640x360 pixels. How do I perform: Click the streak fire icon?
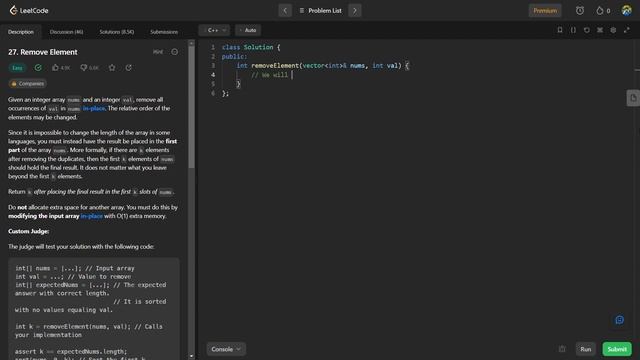pos(600,11)
